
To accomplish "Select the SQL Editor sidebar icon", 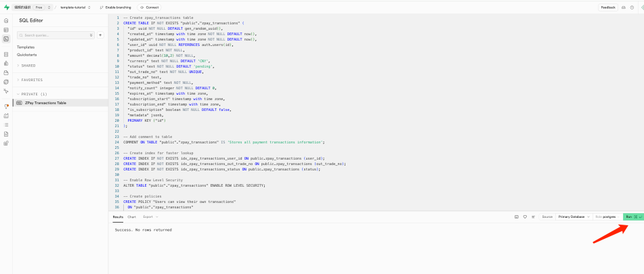I will tap(6, 39).
